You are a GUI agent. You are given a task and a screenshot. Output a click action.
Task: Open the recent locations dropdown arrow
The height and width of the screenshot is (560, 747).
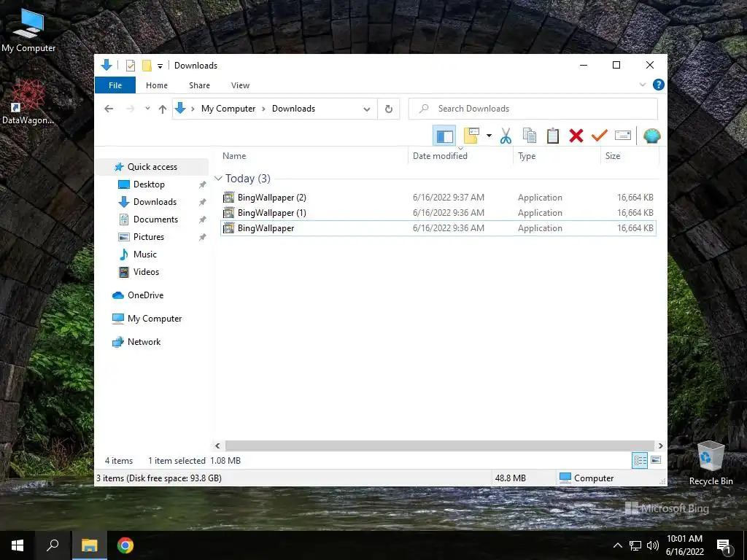(147, 109)
